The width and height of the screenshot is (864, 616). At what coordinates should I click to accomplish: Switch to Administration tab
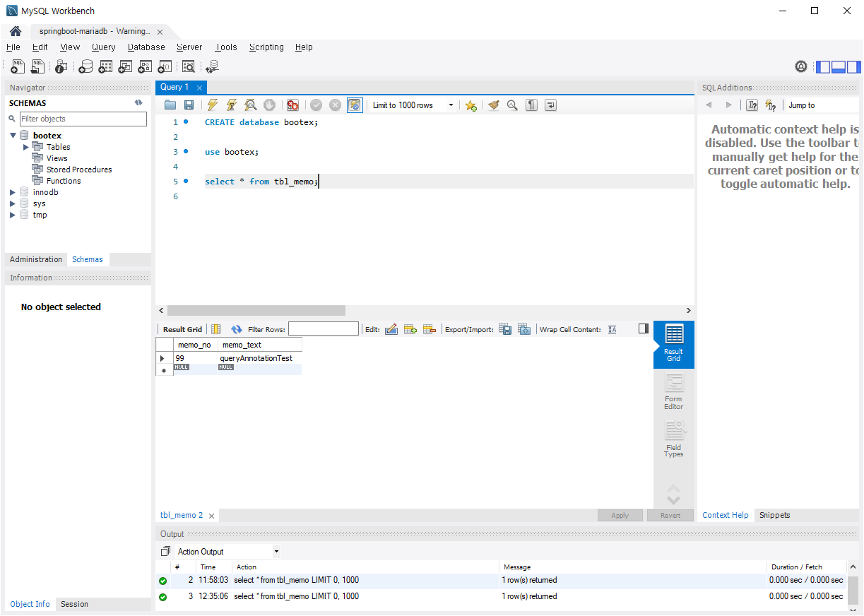[x=36, y=259]
